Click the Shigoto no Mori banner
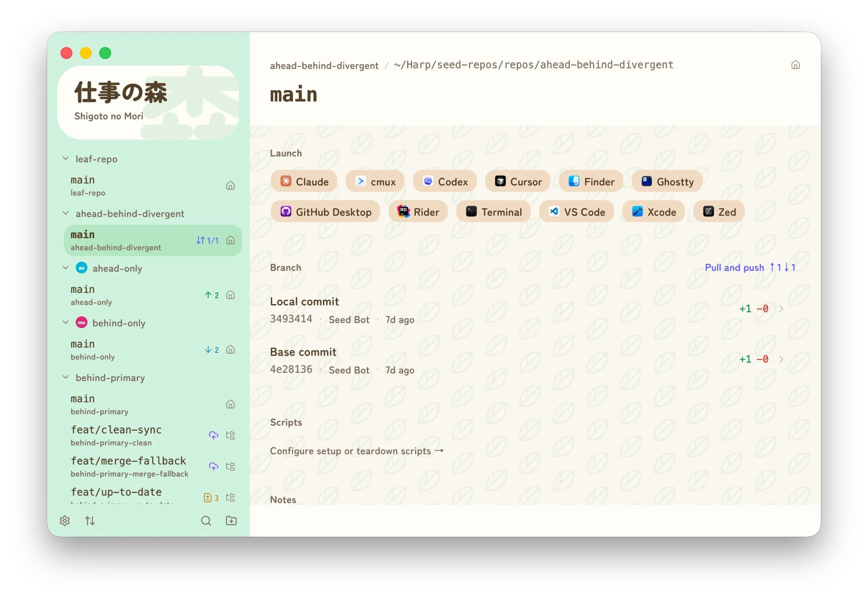Viewport: 868px width, 599px height. point(148,102)
